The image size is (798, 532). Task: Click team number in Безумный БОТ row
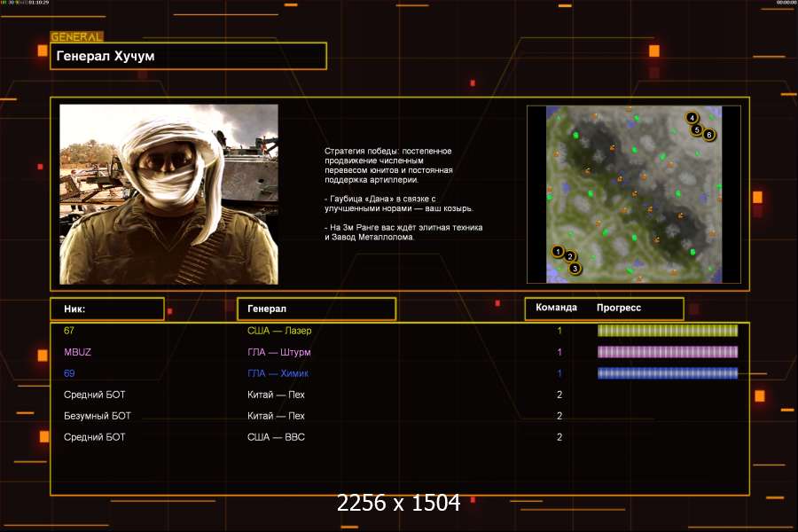click(x=559, y=416)
